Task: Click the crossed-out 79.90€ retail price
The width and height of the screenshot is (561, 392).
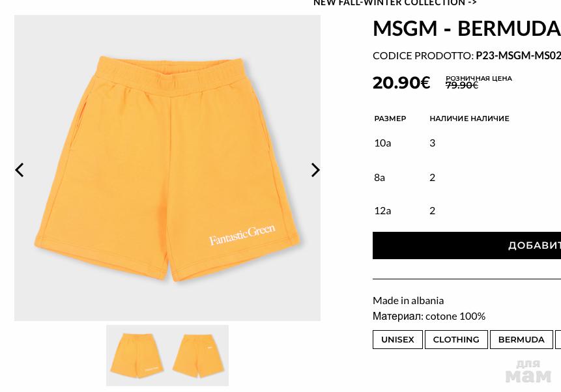Action: pos(461,85)
